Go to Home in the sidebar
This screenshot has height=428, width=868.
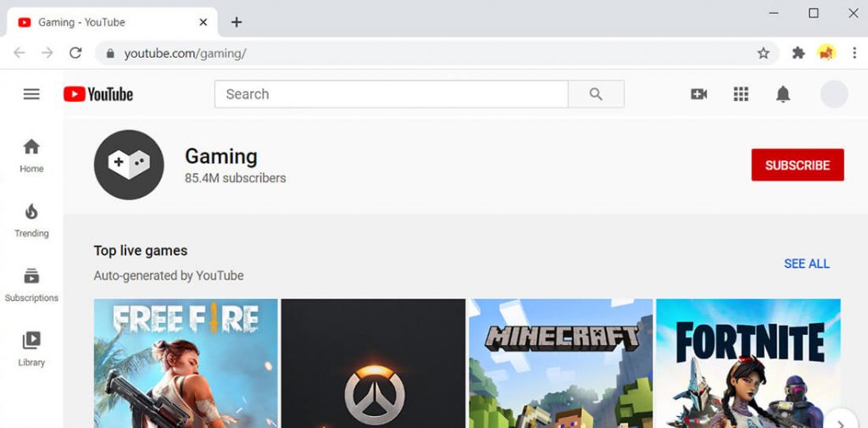coord(31,156)
